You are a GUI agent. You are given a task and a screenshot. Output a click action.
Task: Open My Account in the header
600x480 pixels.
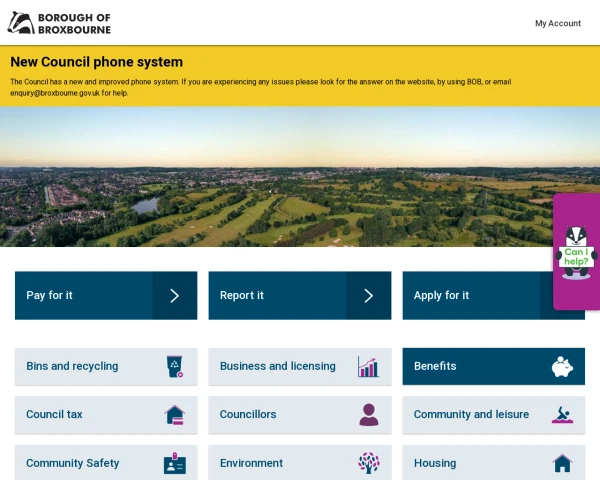coord(557,23)
